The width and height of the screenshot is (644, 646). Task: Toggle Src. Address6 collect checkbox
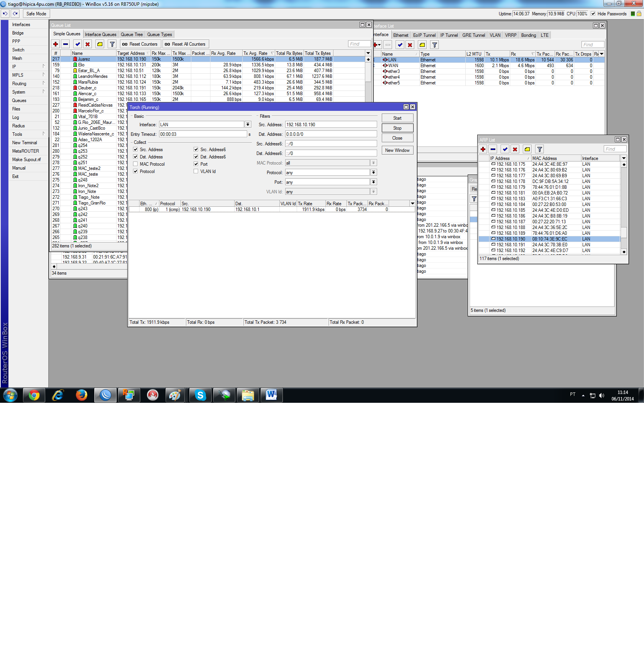tap(196, 150)
